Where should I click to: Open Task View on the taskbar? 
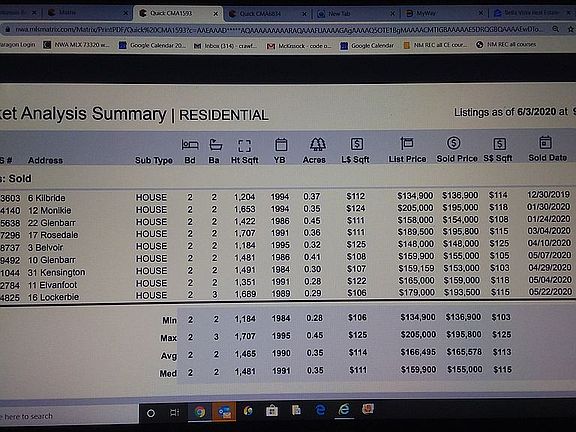click(174, 413)
